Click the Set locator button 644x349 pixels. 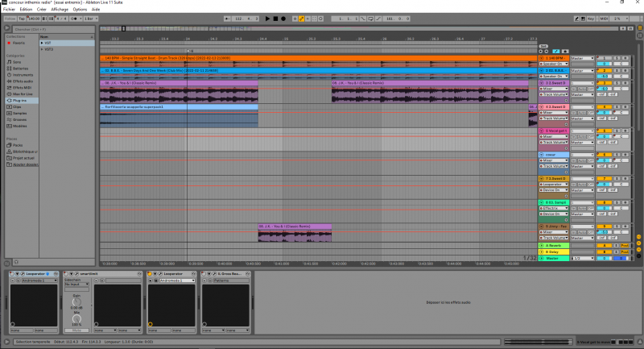click(543, 46)
